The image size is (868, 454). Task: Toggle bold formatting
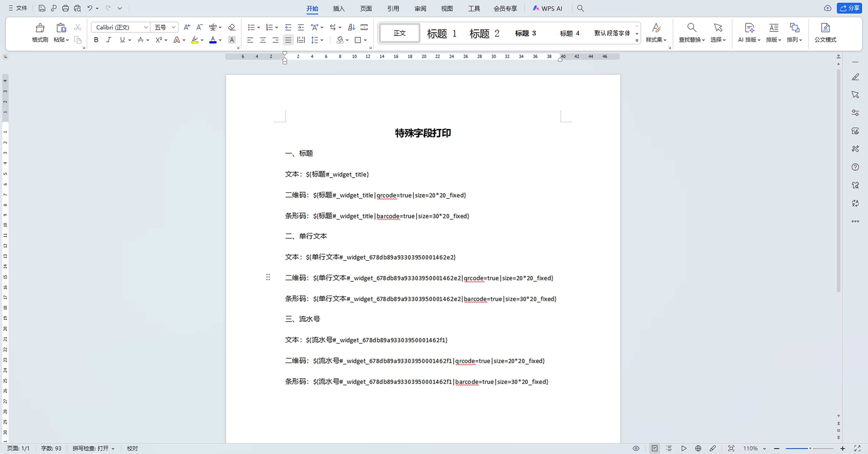click(x=96, y=40)
